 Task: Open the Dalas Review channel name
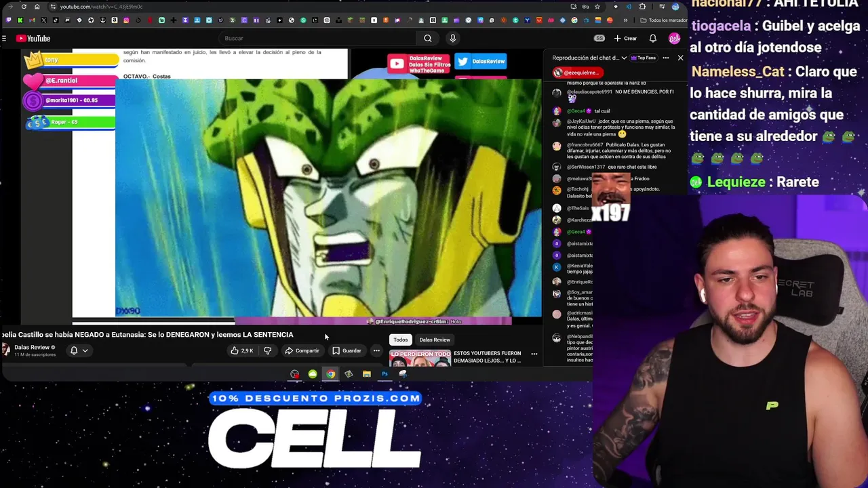(x=32, y=347)
